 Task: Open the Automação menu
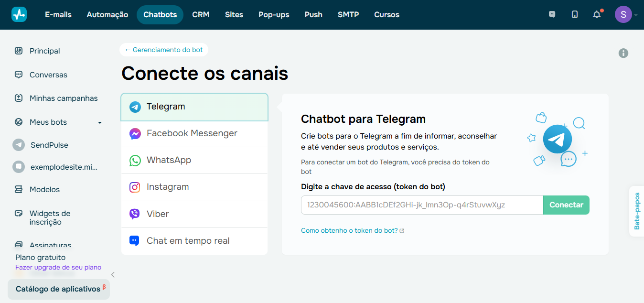pos(107,14)
